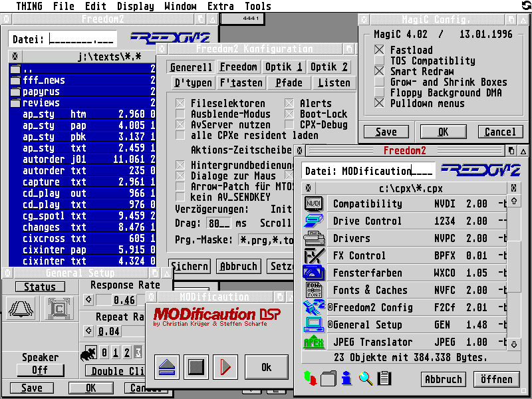This screenshot has height=399, width=532.
Task: Click the scroll up arrow in CPX list
Action: point(514,201)
